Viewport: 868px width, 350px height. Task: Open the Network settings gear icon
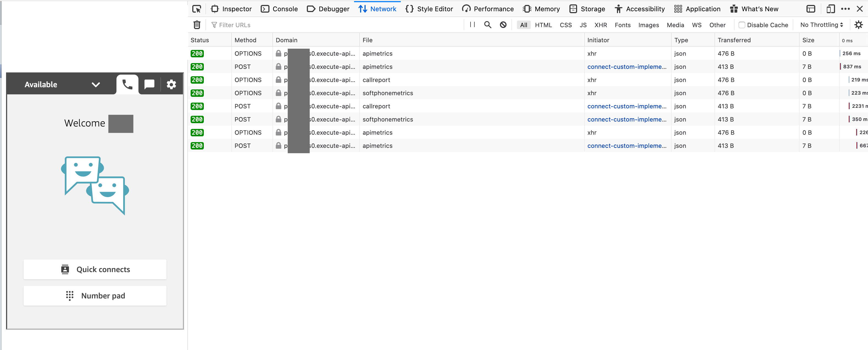[859, 25]
